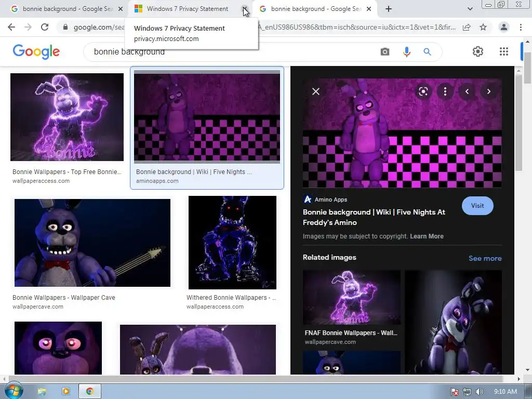Show previous image in preview panel
The height and width of the screenshot is (399, 532).
(x=467, y=91)
